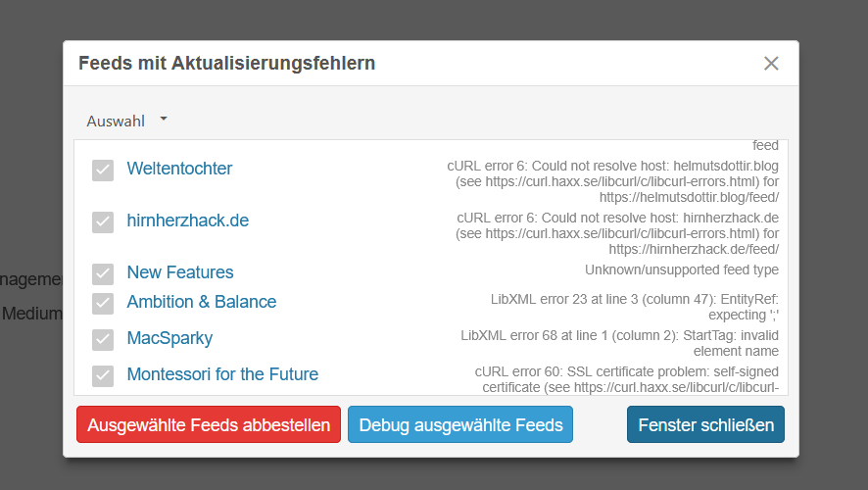
Task: Deselect the Ambition & Balance checkbox
Action: [103, 304]
